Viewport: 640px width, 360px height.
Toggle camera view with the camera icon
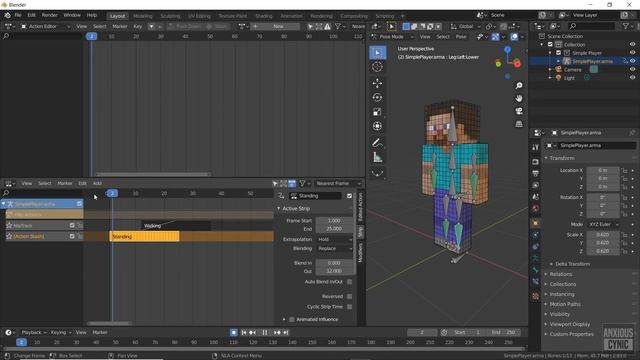[x=519, y=111]
